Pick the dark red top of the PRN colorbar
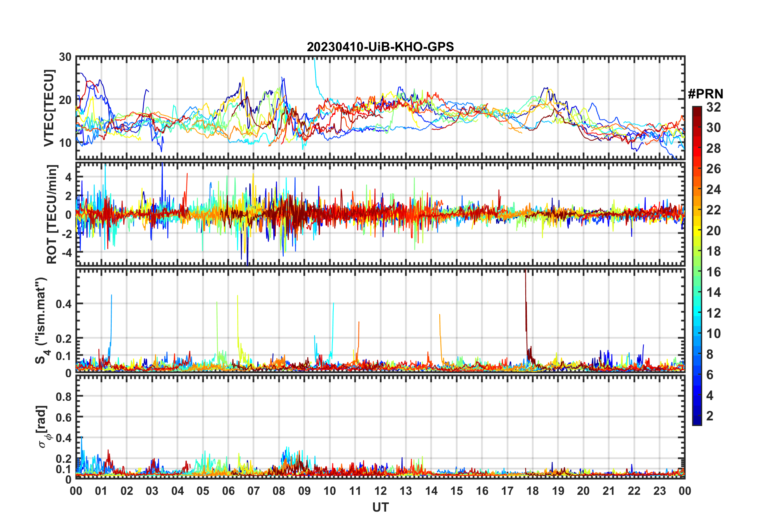Viewport: 761px width, 532px height. (x=697, y=109)
